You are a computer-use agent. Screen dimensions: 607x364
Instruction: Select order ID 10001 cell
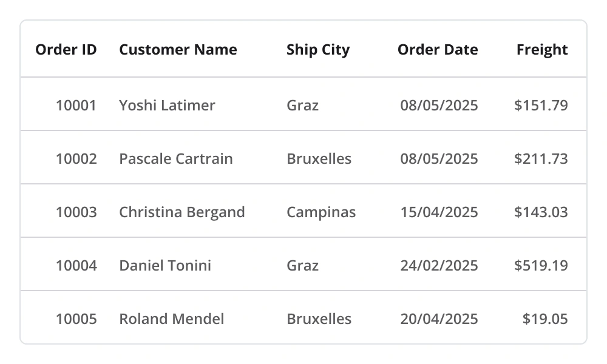pos(76,106)
